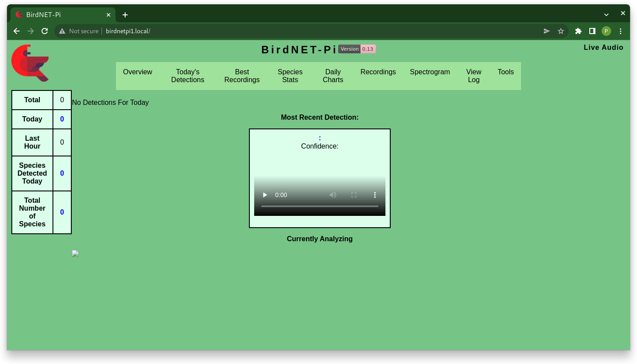Play the most recent detection audio
Screen dimensions: 637x364
pyautogui.click(x=265, y=195)
